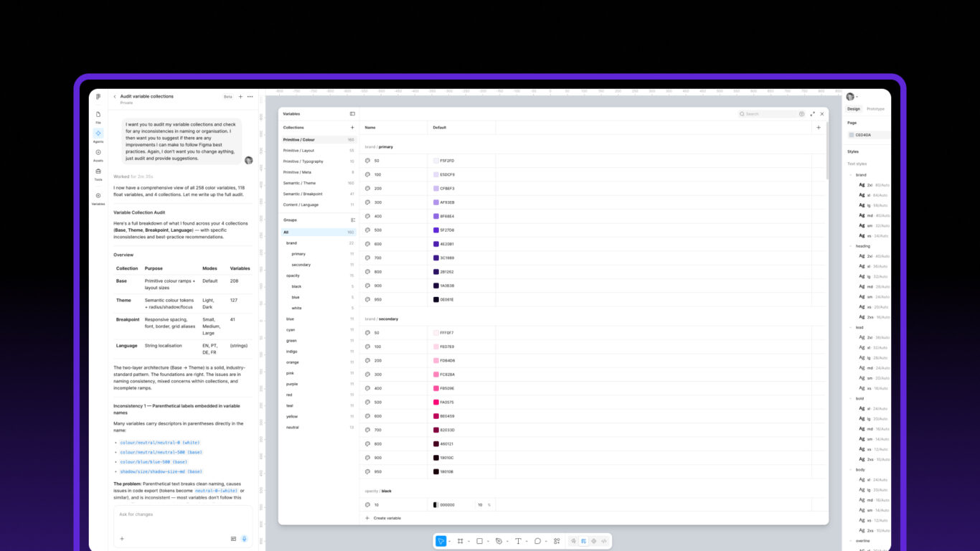
Task: Open the Assets sidebar panel
Action: coord(98,154)
